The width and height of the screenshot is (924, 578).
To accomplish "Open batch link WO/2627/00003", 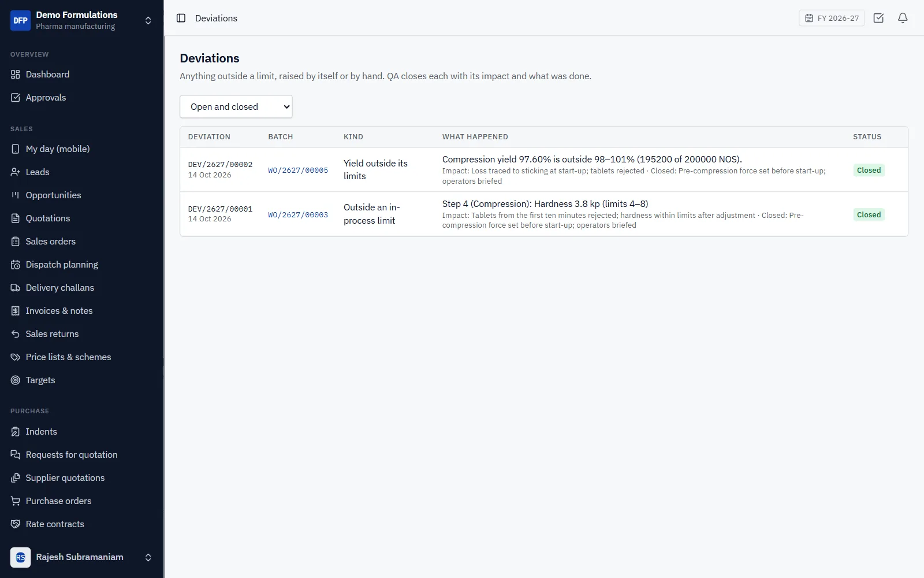I will (x=298, y=215).
